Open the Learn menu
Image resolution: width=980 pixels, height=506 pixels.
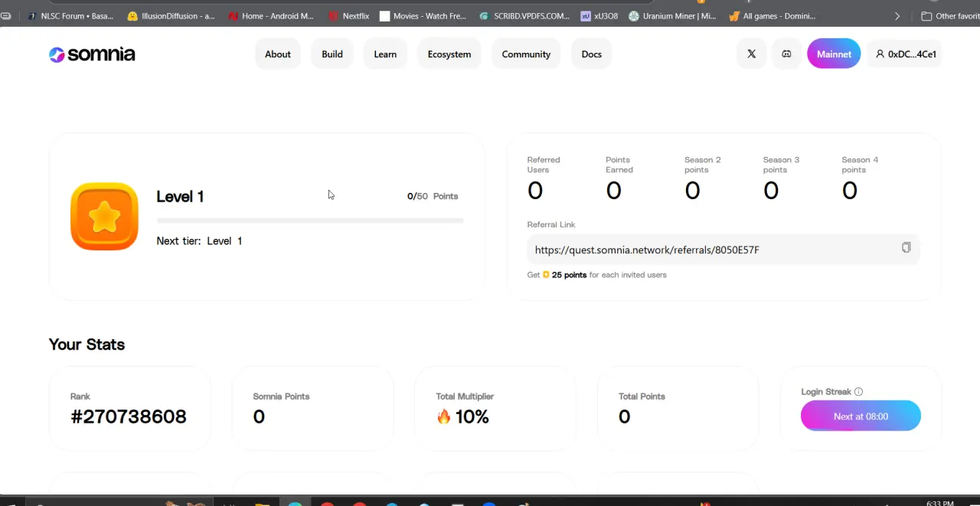[x=385, y=54]
